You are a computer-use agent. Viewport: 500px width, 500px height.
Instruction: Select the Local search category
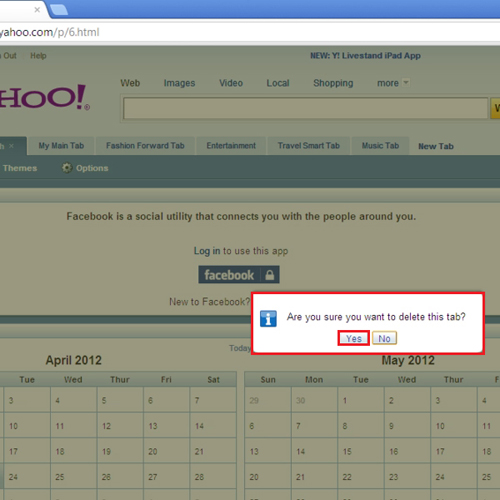[278, 83]
